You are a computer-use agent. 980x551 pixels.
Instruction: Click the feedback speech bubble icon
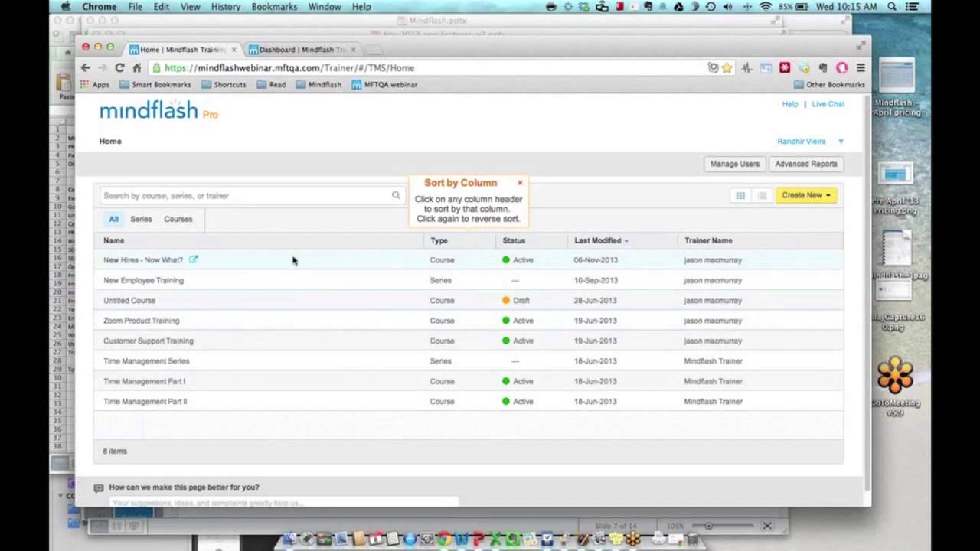98,487
